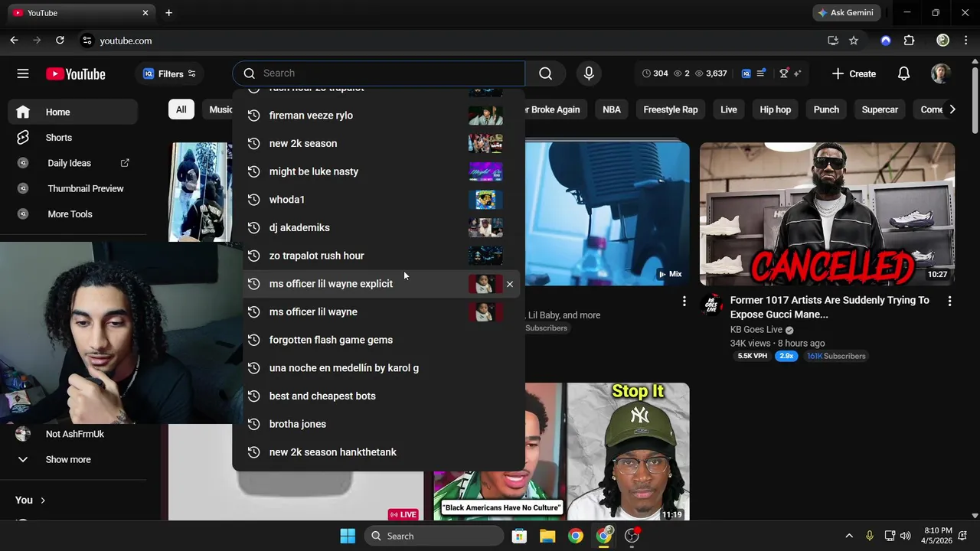Expand Show more subscriptions

[x=73, y=459]
